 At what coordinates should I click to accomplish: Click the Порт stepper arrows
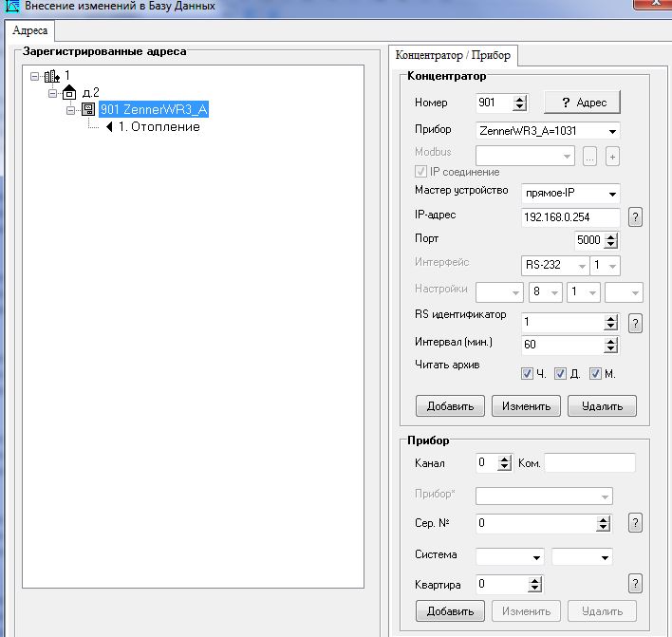(x=612, y=240)
